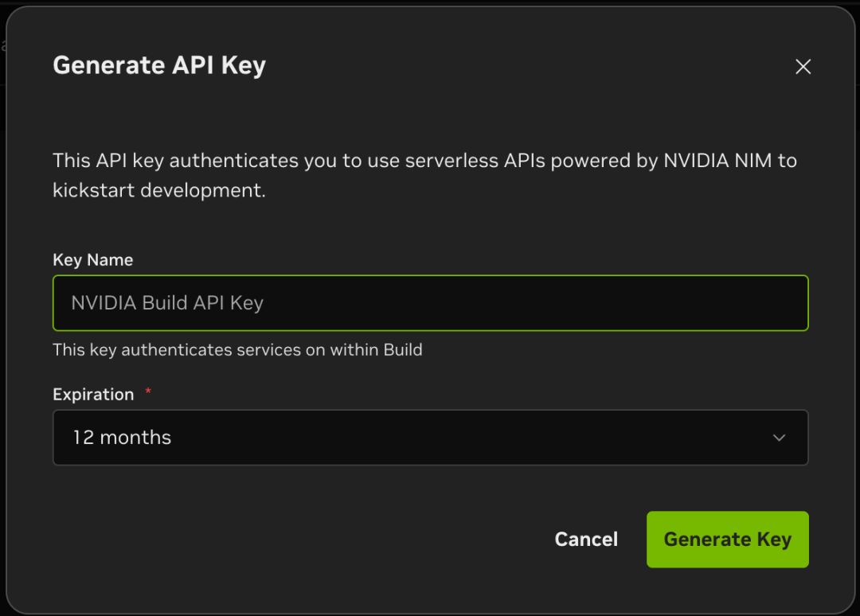860x616 pixels.
Task: Click the red asterisk next to Expiration
Action: coord(147,392)
